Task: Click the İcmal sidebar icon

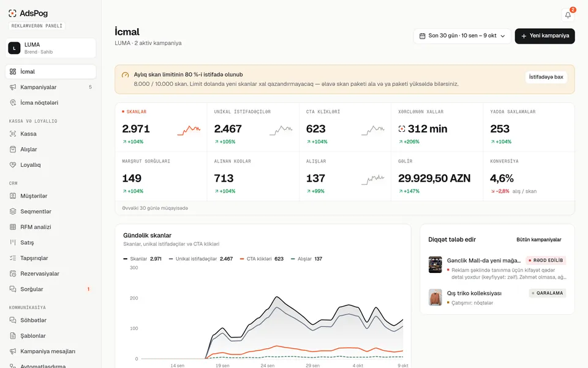Action: [x=13, y=72]
